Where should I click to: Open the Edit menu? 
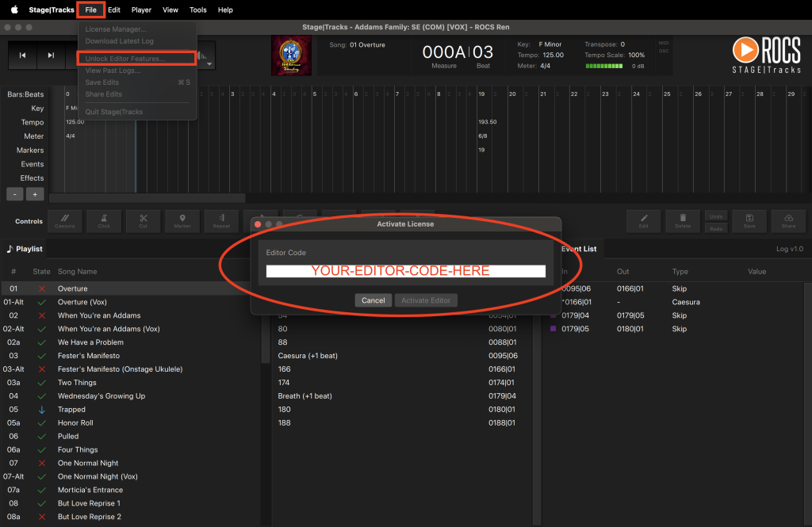coord(114,10)
